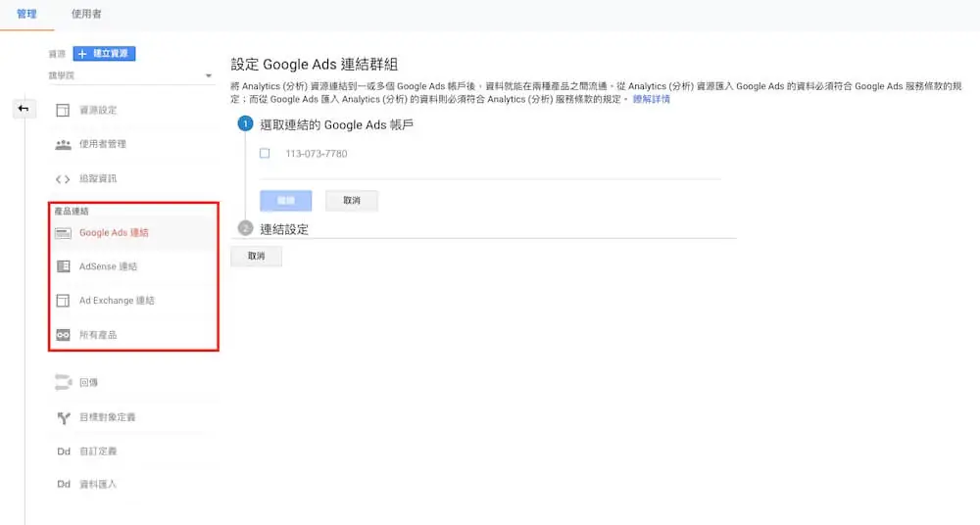The width and height of the screenshot is (980, 525).
Task: Switch to the 管理 tab
Action: coord(26,14)
